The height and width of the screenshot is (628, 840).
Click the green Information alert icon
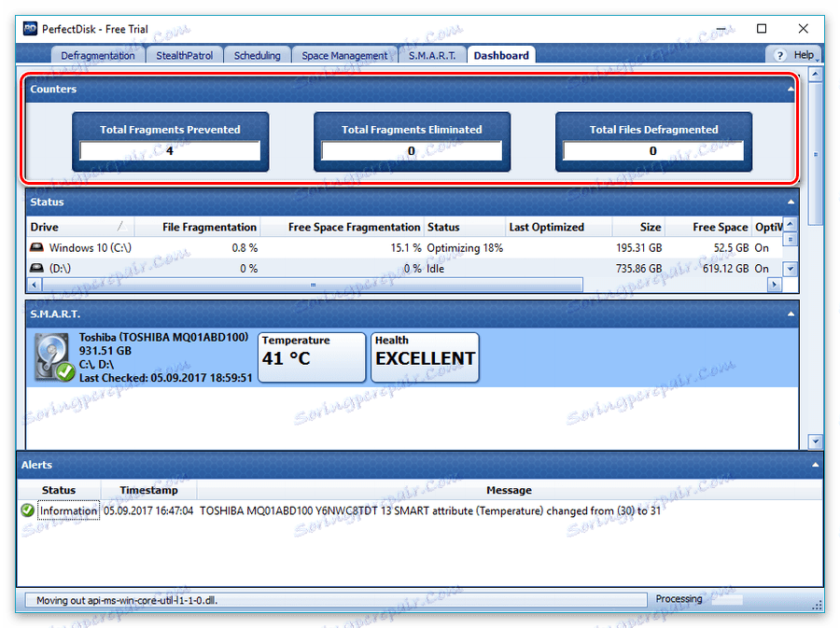(28, 510)
